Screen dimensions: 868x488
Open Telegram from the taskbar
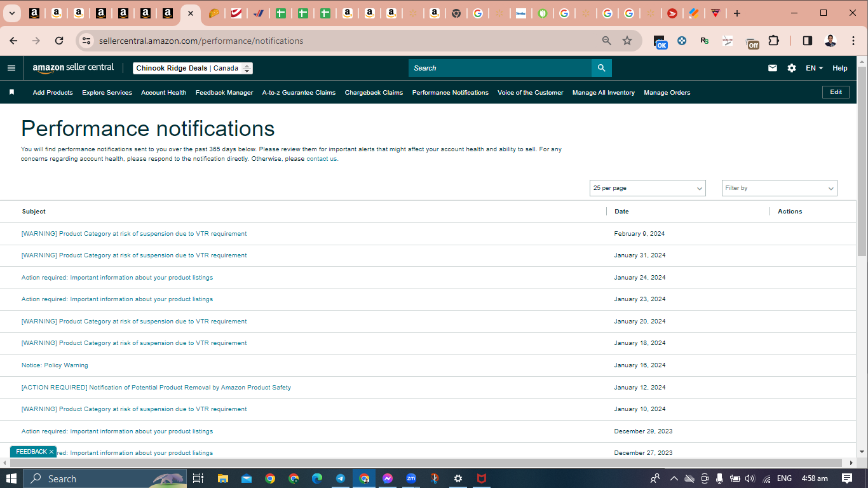[341, 478]
